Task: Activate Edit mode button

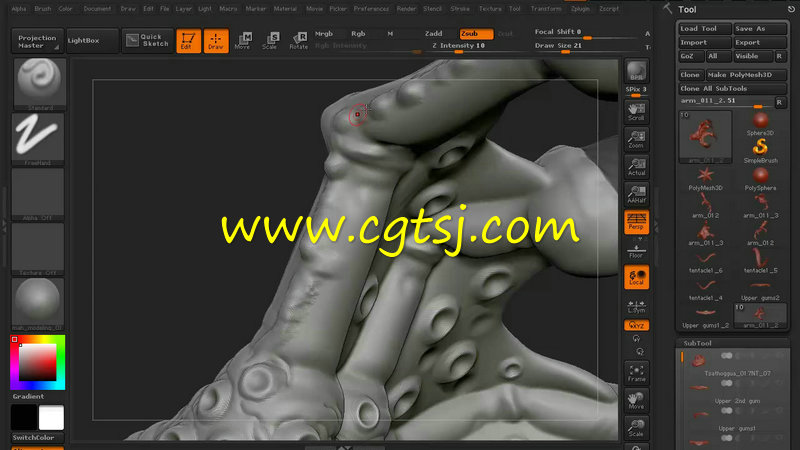Action: (188, 41)
